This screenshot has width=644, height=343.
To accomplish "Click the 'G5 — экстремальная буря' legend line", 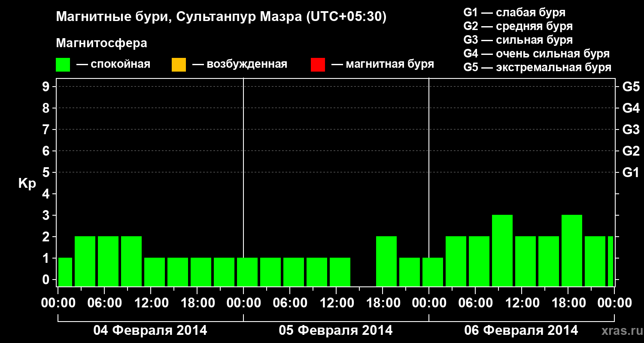I will 538,68.
